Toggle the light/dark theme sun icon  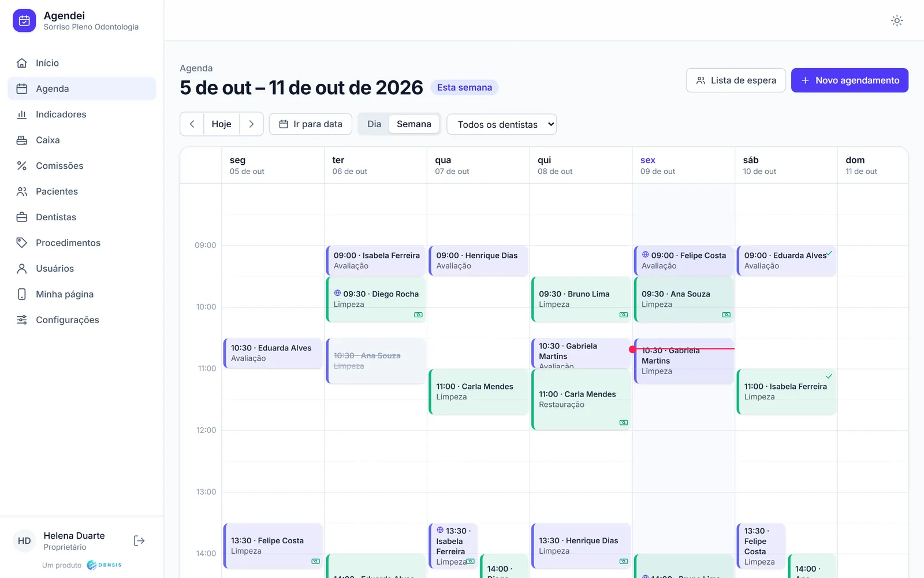897,21
